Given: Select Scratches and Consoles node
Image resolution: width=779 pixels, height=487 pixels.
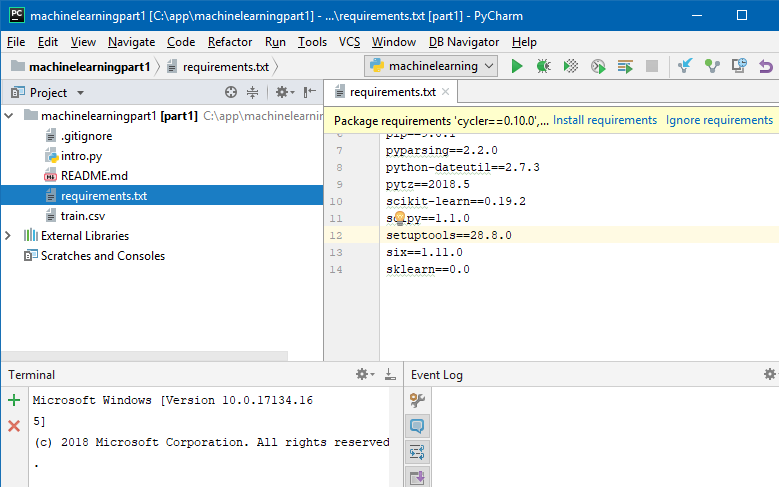Looking at the screenshot, I should pyautogui.click(x=102, y=255).
